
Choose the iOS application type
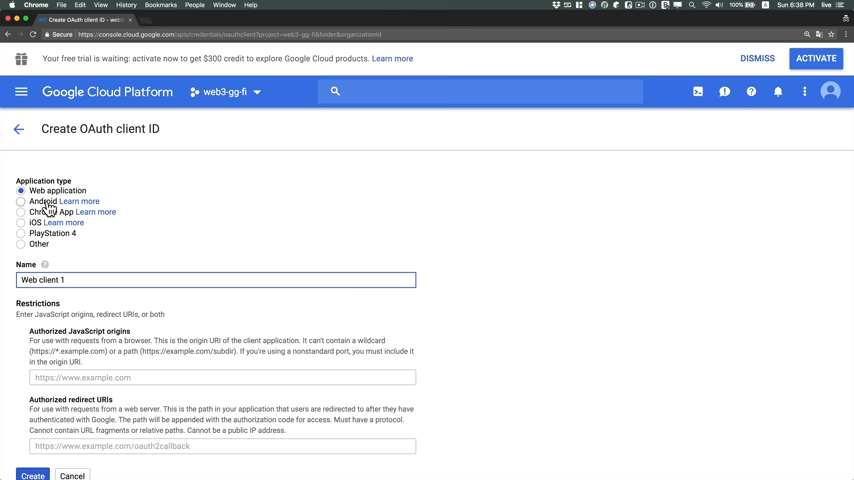click(21, 223)
